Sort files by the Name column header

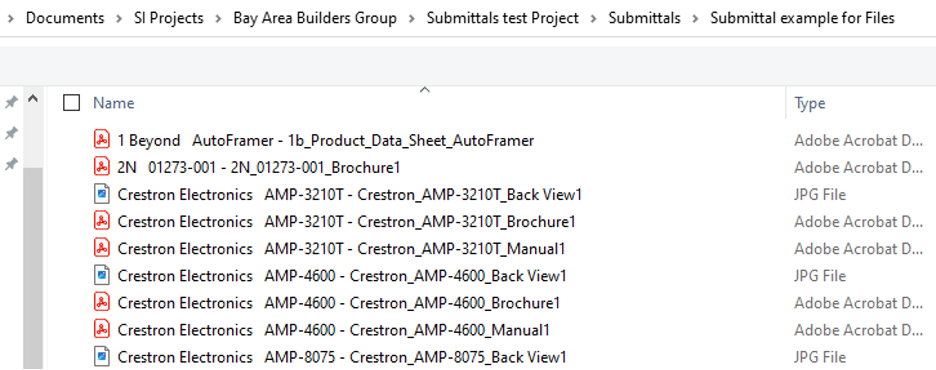tap(113, 103)
